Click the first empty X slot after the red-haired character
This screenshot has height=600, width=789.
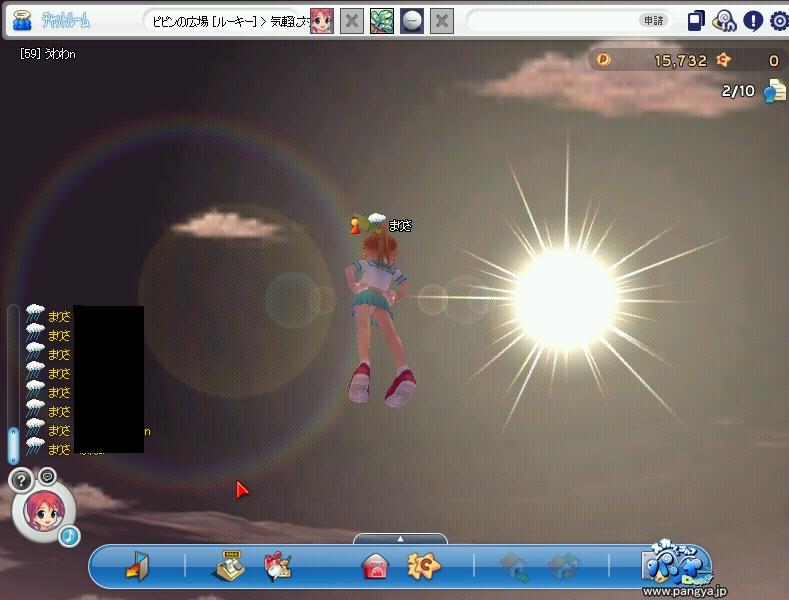tap(352, 21)
